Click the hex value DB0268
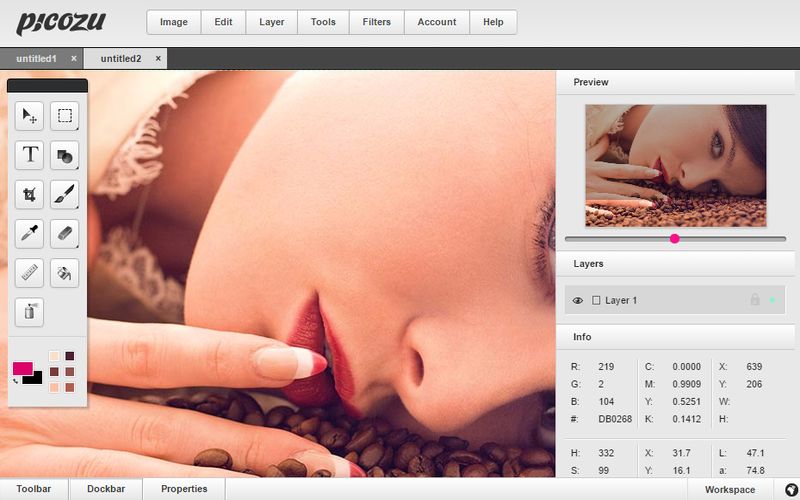The width and height of the screenshot is (800, 500). (x=615, y=419)
